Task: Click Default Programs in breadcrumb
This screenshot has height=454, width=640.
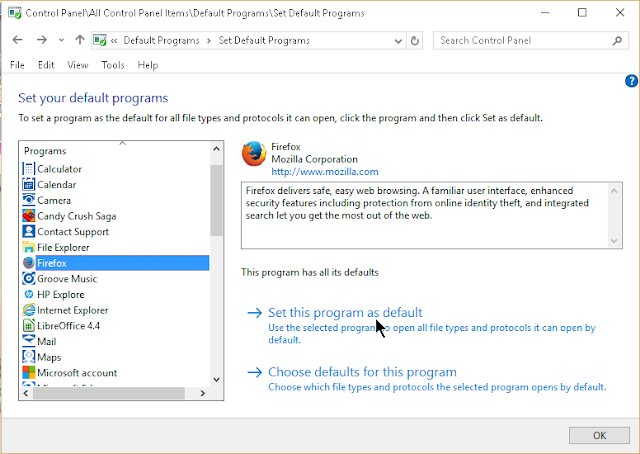Action: 161,40
